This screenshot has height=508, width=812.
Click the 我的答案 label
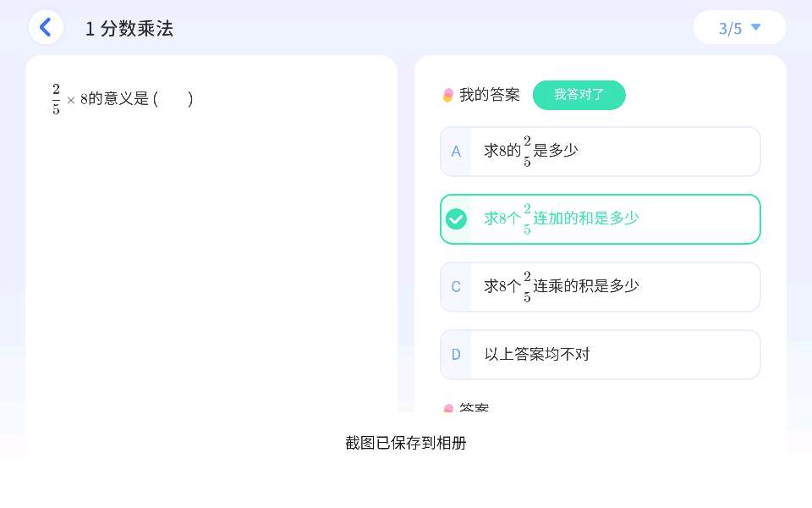[x=490, y=95]
